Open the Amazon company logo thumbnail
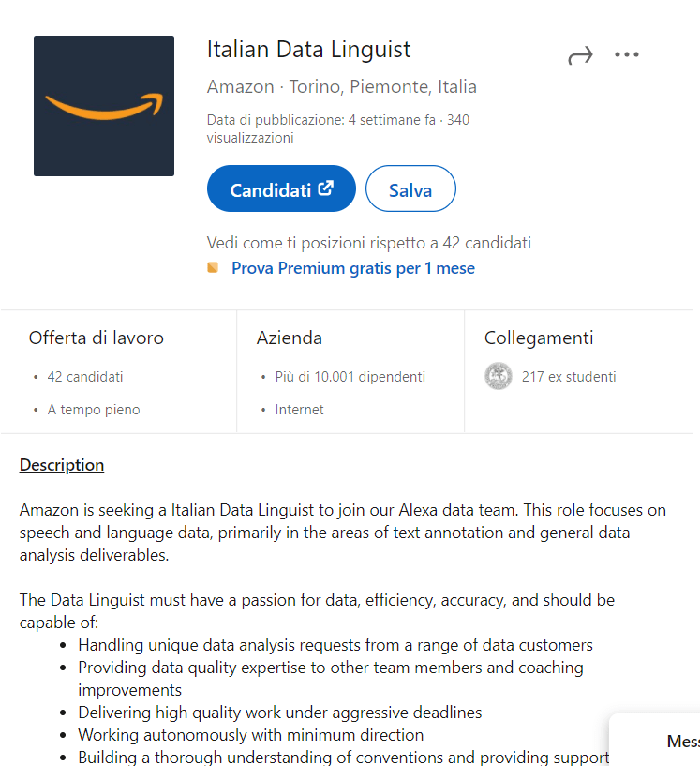 [103, 105]
